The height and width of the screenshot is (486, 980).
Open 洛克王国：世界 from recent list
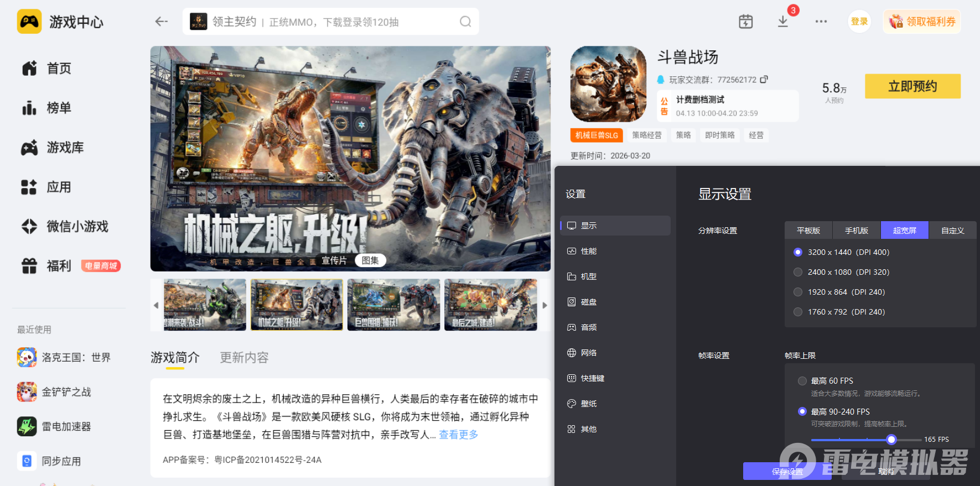64,357
